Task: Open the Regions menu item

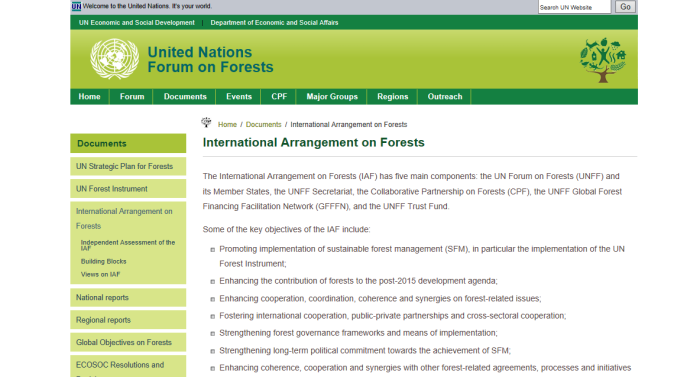Action: [392, 96]
